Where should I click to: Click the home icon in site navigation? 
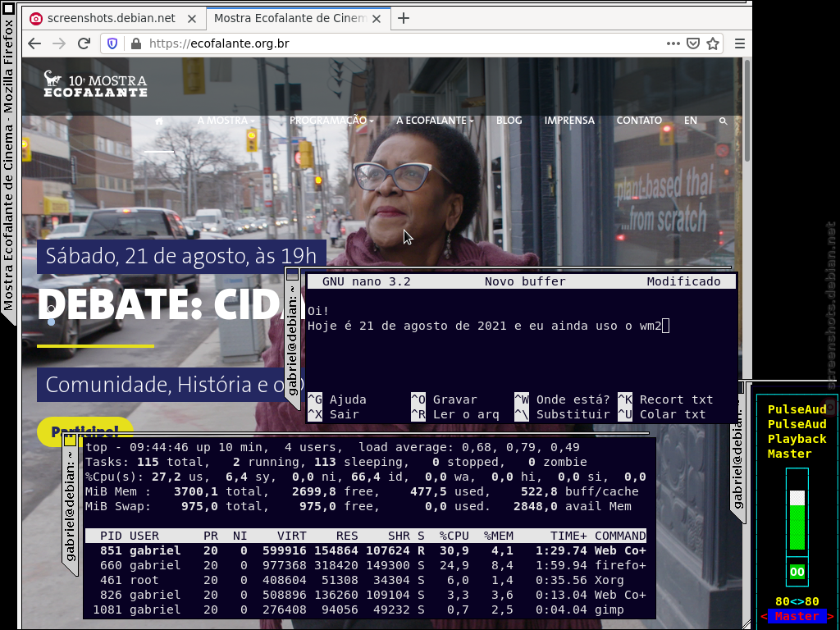point(159,121)
